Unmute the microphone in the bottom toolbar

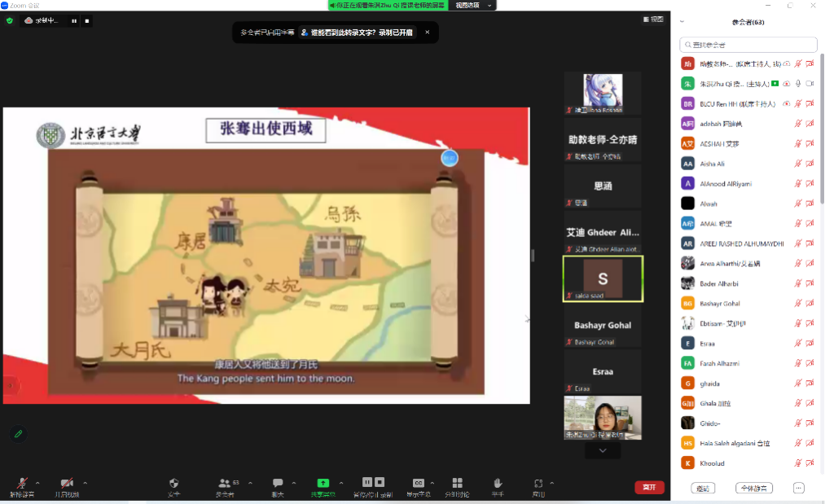[x=22, y=484]
